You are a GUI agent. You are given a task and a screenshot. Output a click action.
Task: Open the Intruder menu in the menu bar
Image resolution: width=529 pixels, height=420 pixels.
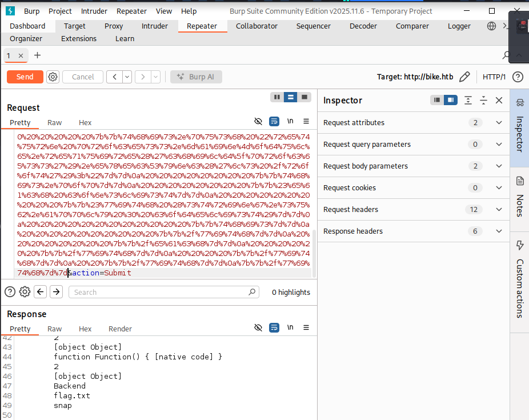(94, 11)
